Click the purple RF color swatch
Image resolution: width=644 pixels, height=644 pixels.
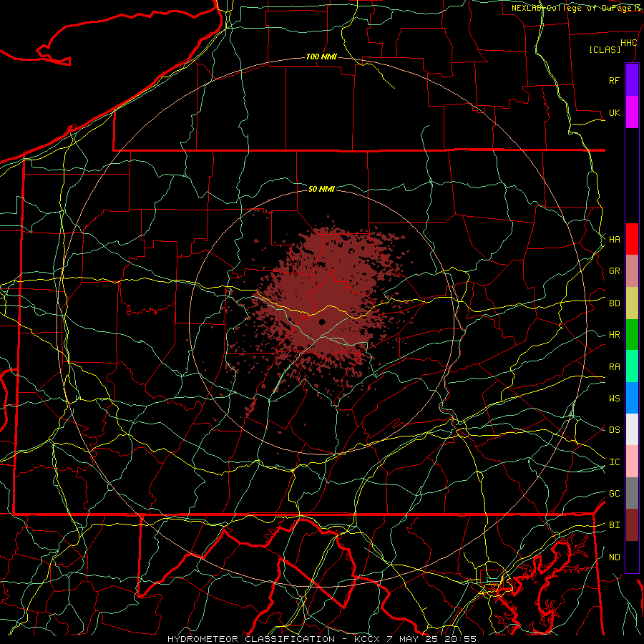tap(632, 80)
